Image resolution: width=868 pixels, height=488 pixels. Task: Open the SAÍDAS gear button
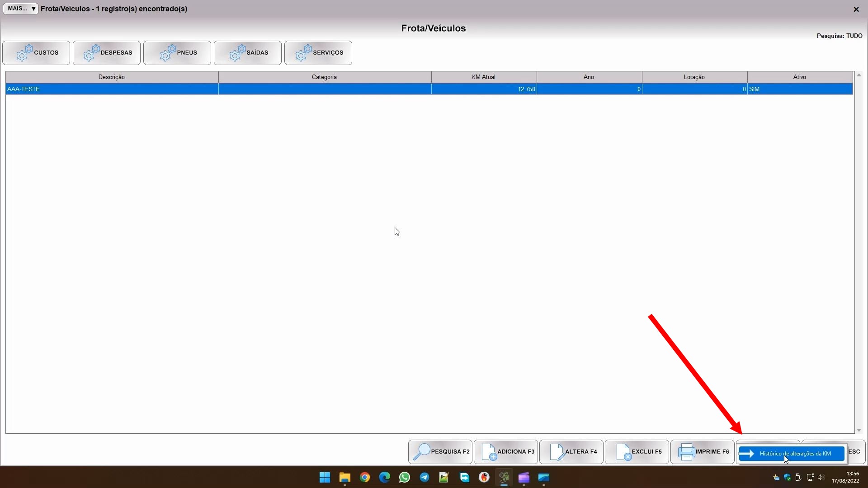click(x=248, y=53)
